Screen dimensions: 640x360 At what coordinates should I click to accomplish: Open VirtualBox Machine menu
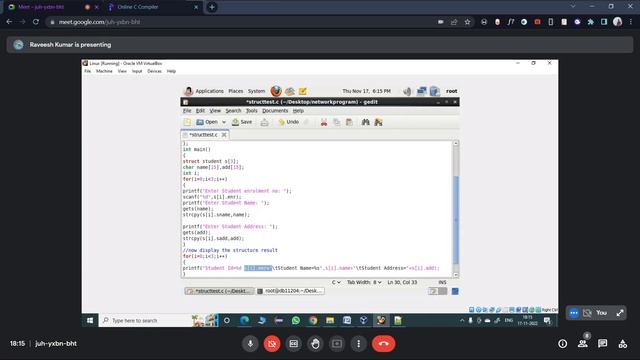click(x=104, y=71)
